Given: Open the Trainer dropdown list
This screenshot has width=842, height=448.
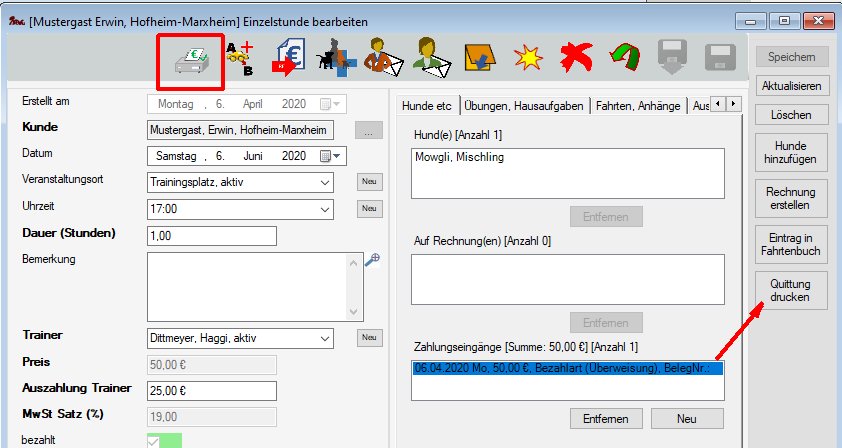Looking at the screenshot, I should [x=323, y=339].
